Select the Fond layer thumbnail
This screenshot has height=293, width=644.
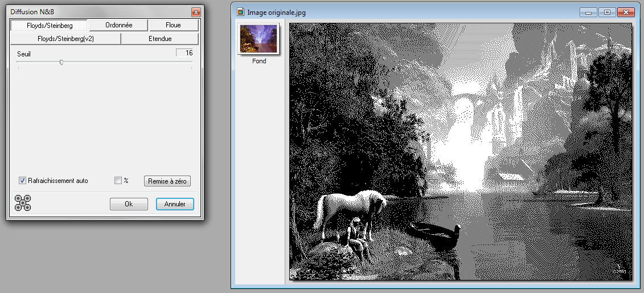coord(259,39)
